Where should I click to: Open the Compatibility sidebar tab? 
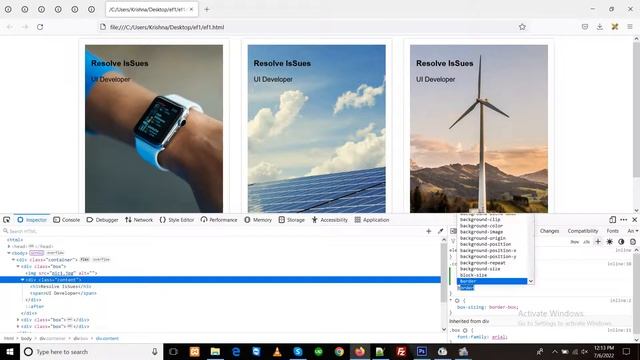(582, 231)
